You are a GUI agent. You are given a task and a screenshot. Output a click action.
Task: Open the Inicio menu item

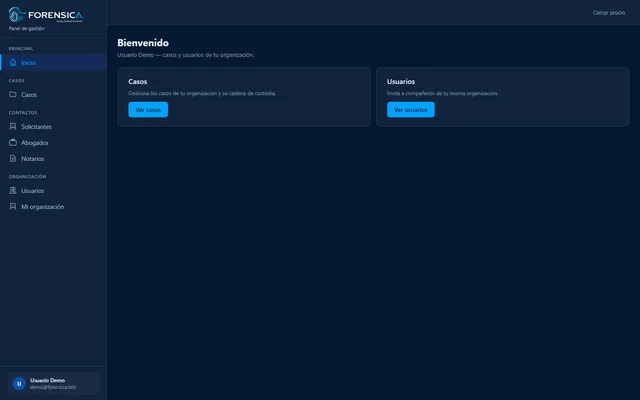[x=53, y=62]
